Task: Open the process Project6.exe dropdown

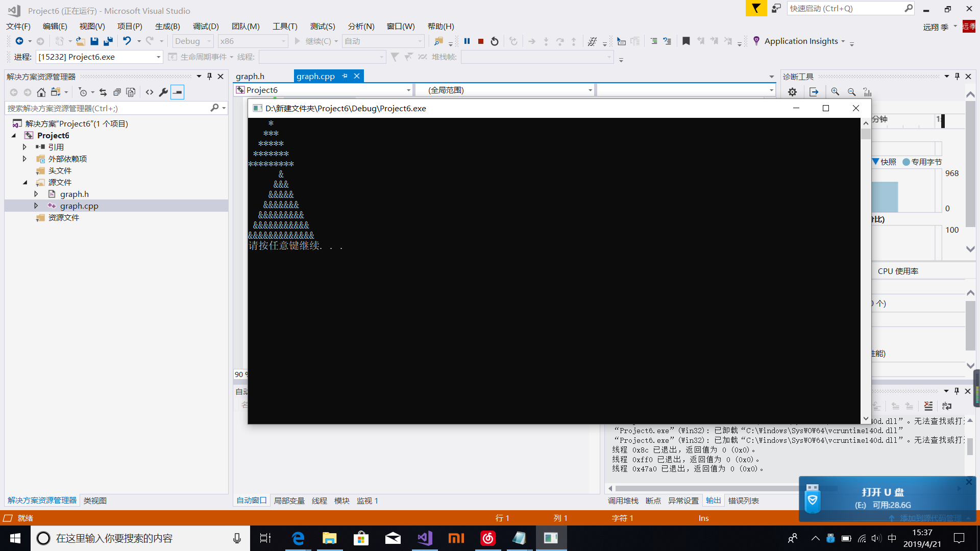Action: (x=158, y=57)
